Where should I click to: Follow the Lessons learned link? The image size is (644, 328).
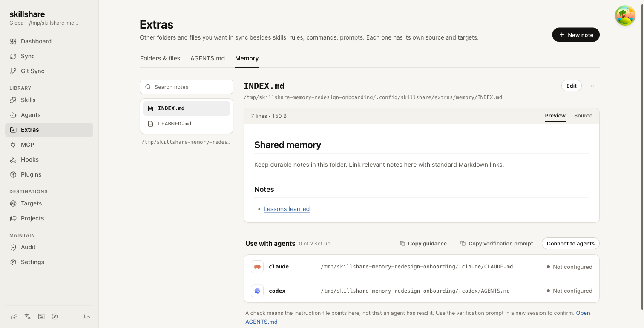coord(287,209)
